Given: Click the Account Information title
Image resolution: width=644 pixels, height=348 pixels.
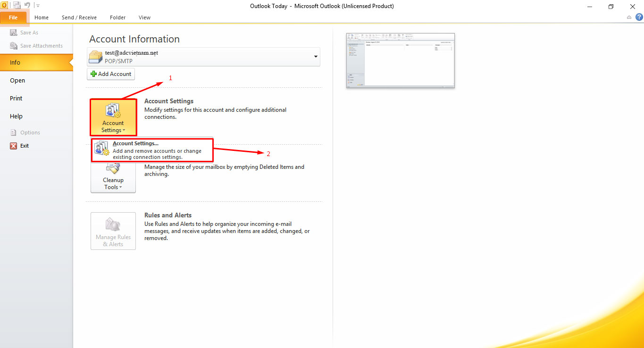Looking at the screenshot, I should pos(134,39).
